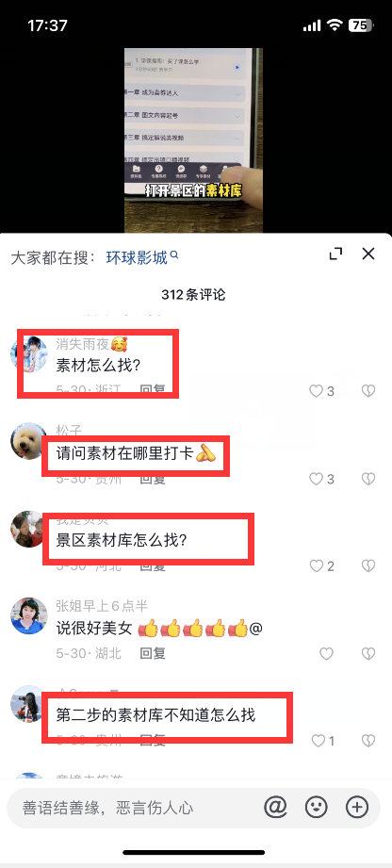Screen dimensions: 392x868
Task: Like 张姐早上6点半's comment
Action: pos(327,654)
